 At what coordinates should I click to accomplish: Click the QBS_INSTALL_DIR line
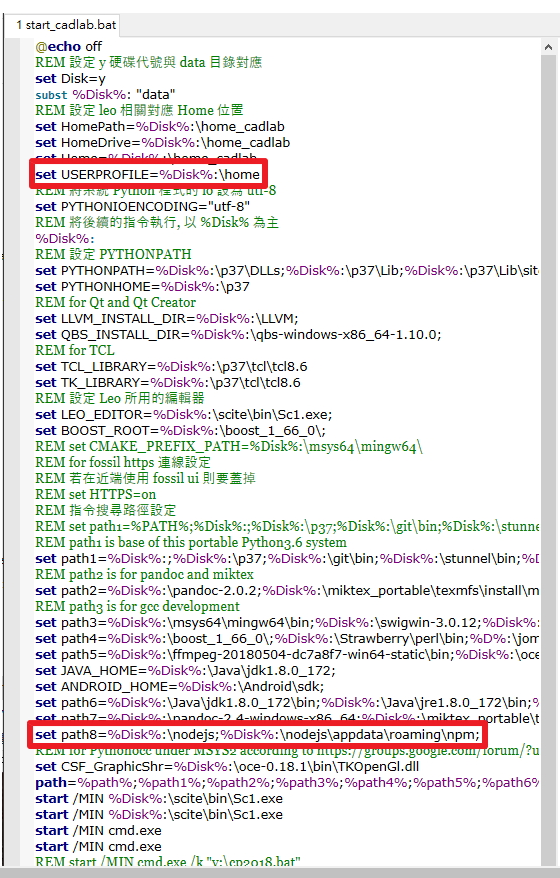238,334
